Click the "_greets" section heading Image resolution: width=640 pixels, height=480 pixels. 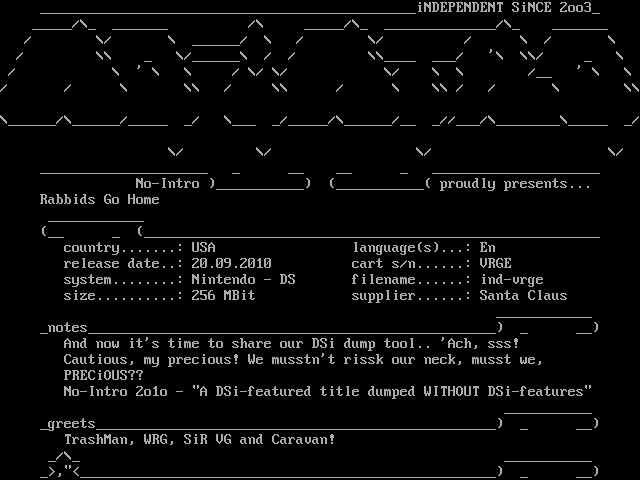[68, 424]
